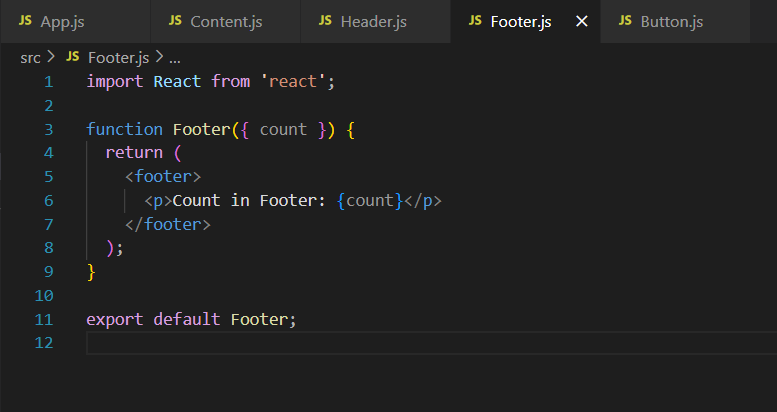Click line number 1 in the gutter
777x412 pixels.
click(x=49, y=82)
